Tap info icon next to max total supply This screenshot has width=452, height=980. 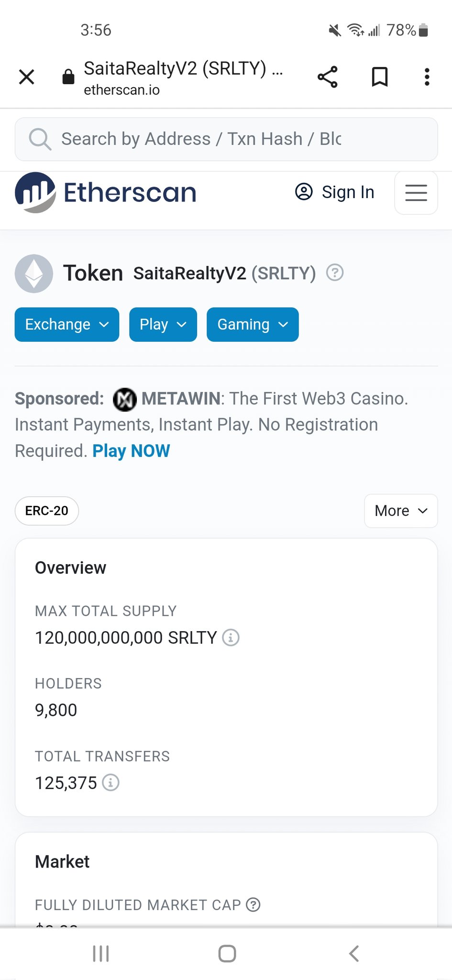[x=231, y=638]
